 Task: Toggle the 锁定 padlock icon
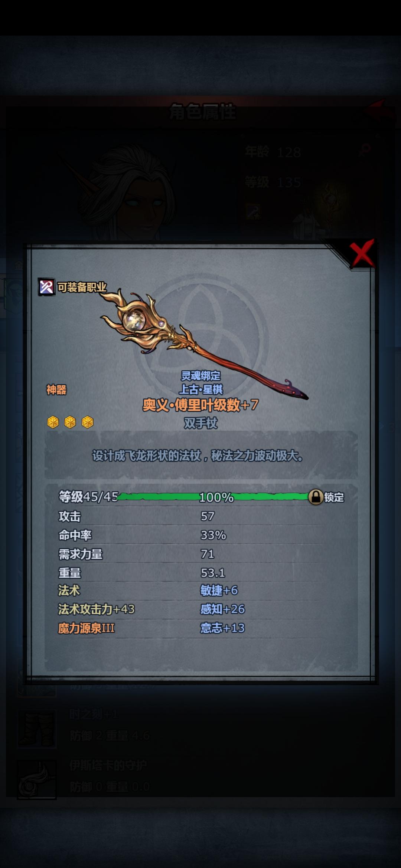click(x=316, y=497)
